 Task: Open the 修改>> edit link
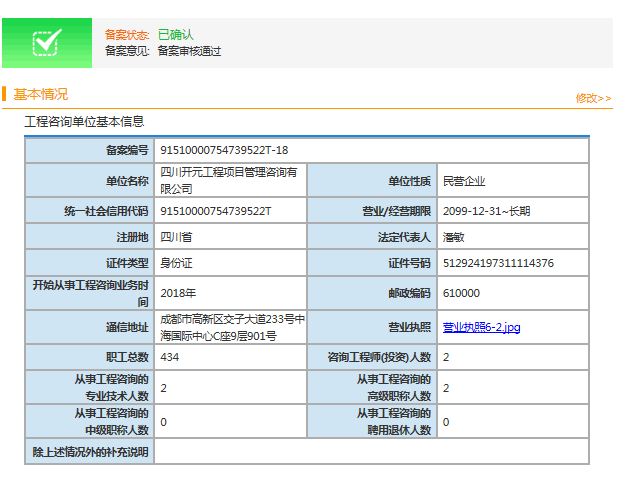(x=593, y=98)
